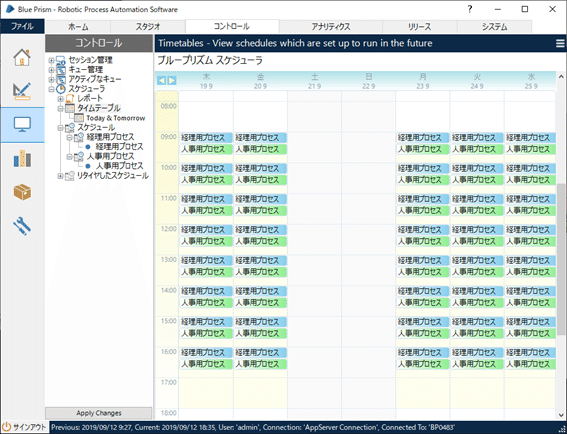Click the サインアウト sign-out link

tap(30, 427)
